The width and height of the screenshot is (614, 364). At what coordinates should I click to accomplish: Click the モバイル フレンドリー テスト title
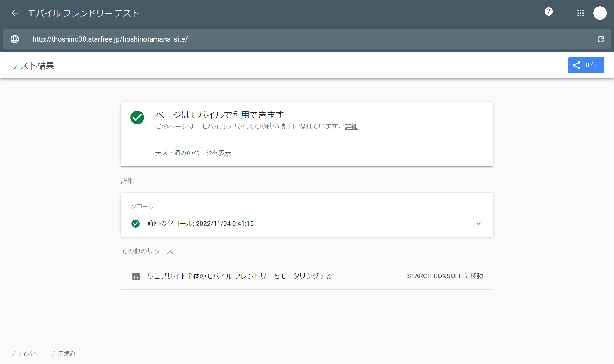[x=84, y=13]
